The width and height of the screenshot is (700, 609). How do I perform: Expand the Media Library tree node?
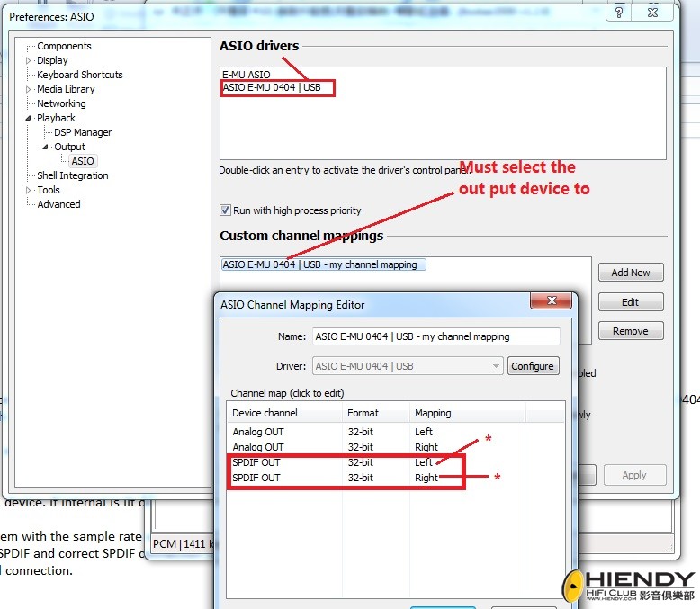pos(29,89)
